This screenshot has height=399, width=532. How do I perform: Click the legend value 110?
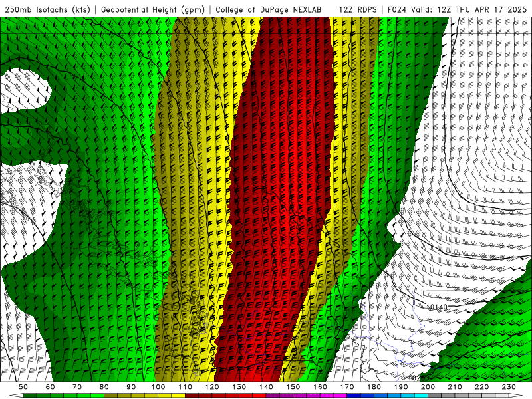click(x=185, y=387)
